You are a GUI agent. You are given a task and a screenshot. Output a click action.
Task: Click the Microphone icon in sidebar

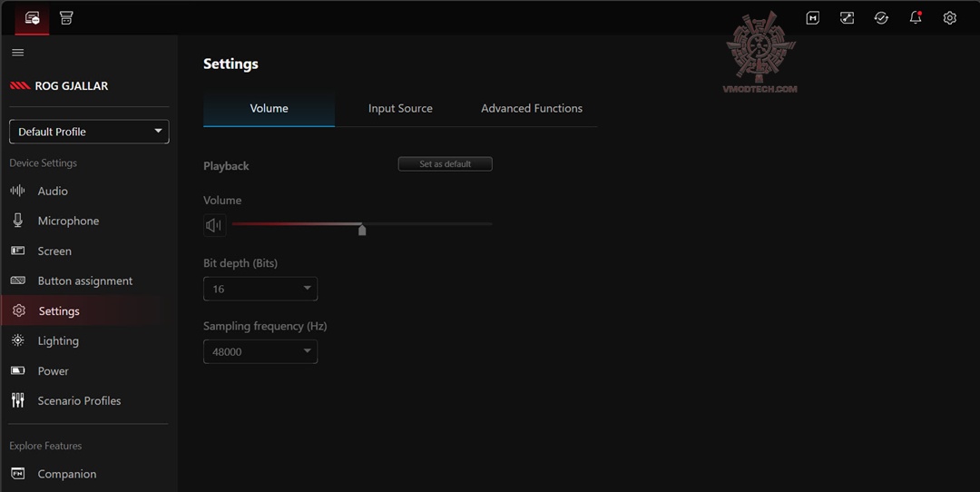click(17, 220)
